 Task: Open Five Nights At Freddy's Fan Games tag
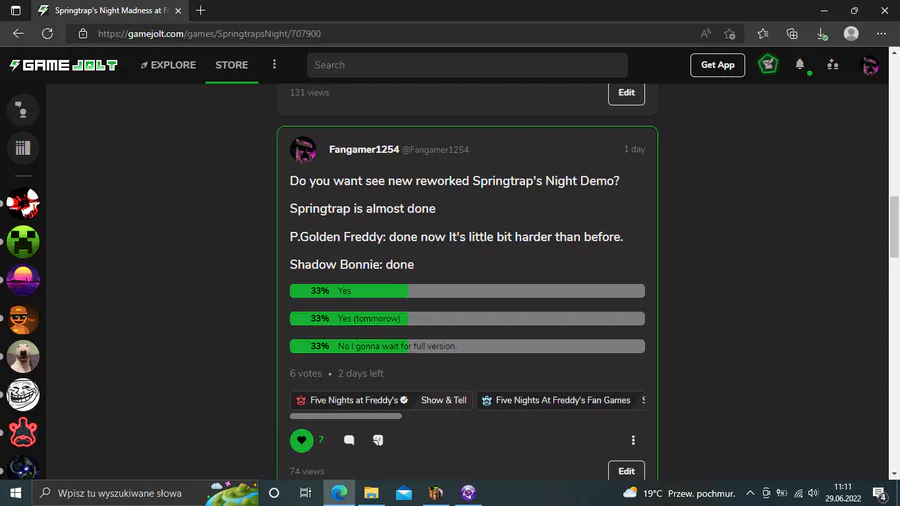[x=556, y=400]
